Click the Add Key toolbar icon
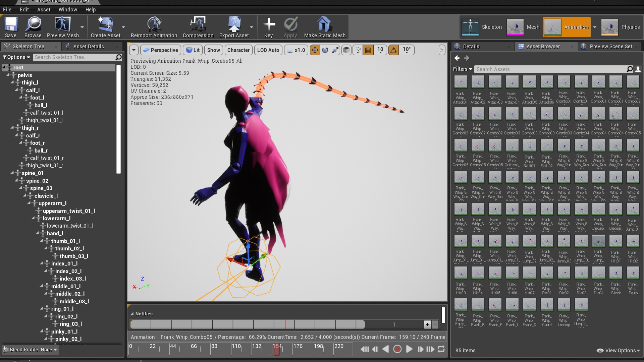 pos(269,25)
